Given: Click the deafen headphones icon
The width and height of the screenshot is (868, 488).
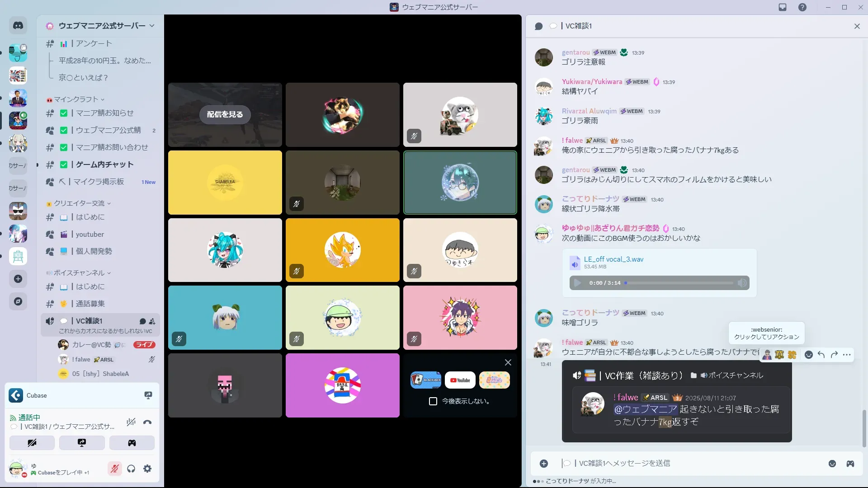Looking at the screenshot, I should [131, 469].
